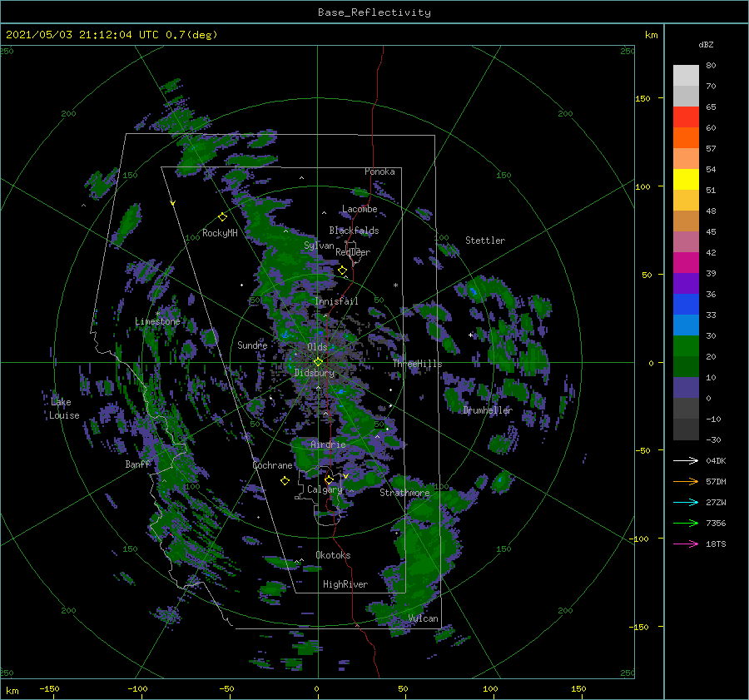Click the yellow diamond marker at Calgary

329,479
